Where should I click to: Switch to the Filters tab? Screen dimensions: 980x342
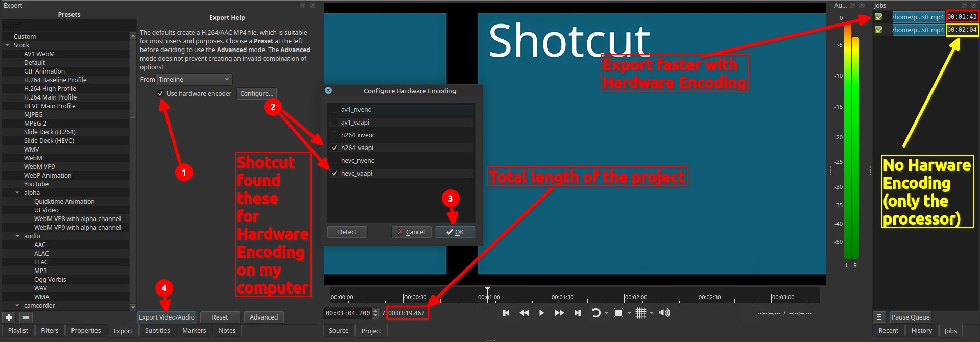[50, 331]
